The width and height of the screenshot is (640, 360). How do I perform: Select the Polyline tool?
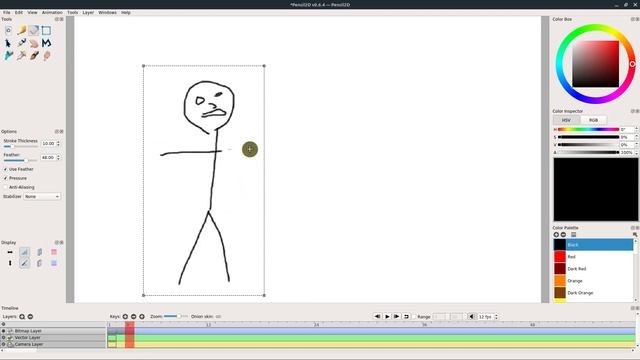[x=46, y=42]
